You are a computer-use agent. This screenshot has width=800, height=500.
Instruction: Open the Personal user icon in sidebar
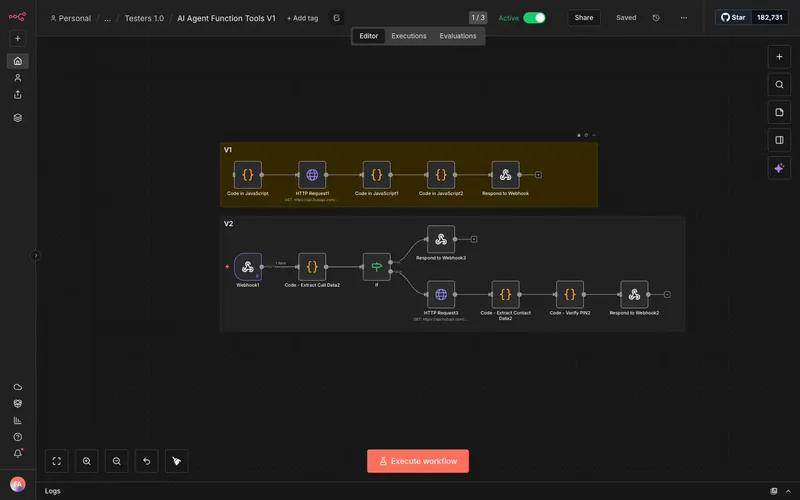pyautogui.click(x=18, y=78)
